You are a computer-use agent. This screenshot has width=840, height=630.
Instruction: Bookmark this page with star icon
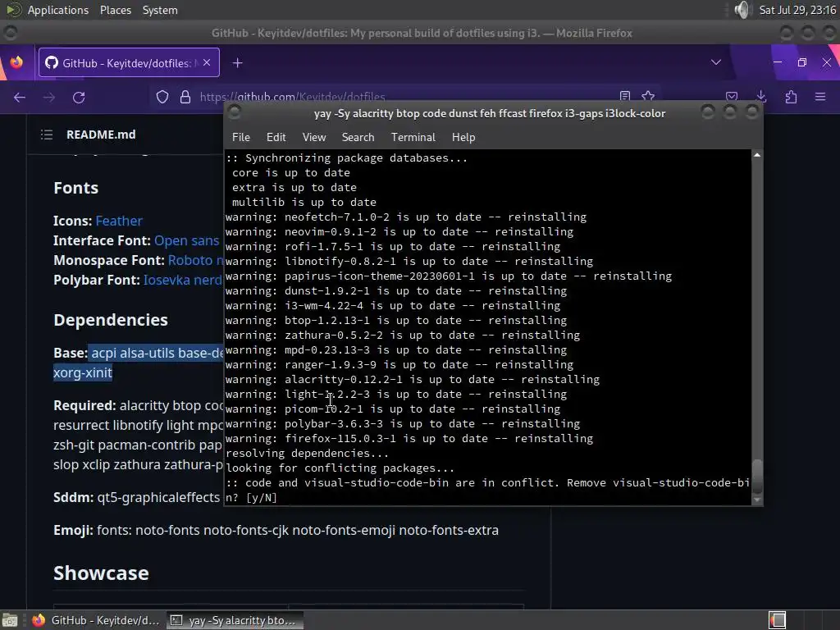648,95
